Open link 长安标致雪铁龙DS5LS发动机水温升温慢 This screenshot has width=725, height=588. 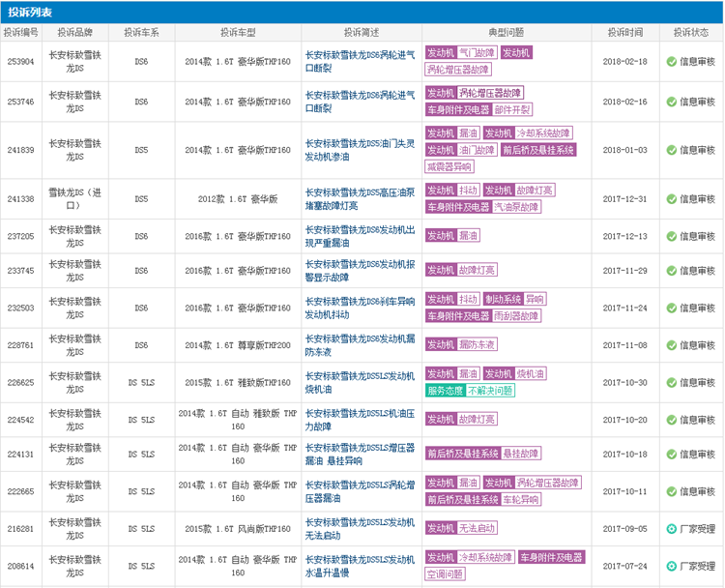coord(360,567)
